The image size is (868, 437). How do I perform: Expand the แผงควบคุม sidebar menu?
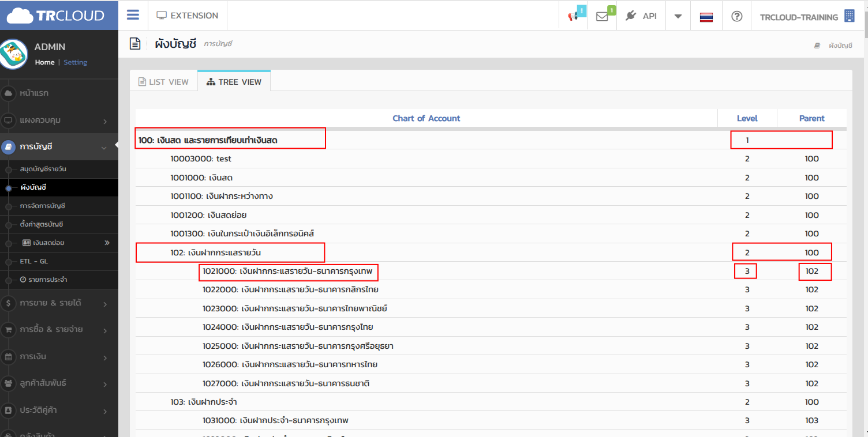[x=59, y=120]
